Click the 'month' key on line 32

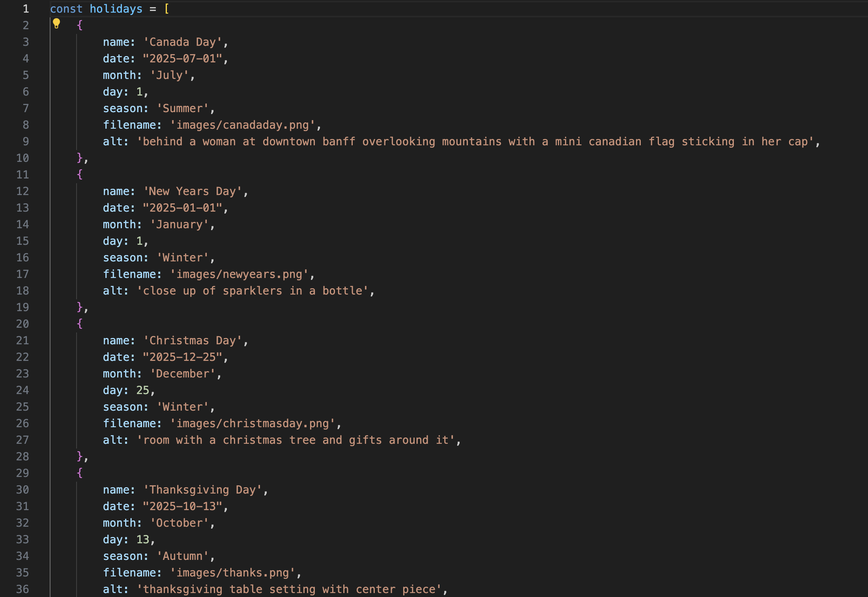click(120, 523)
